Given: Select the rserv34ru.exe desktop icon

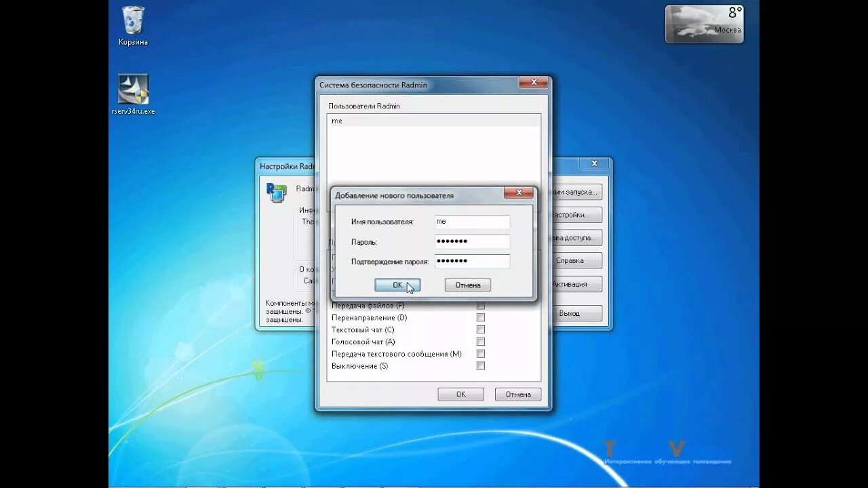Looking at the screenshot, I should point(133,94).
